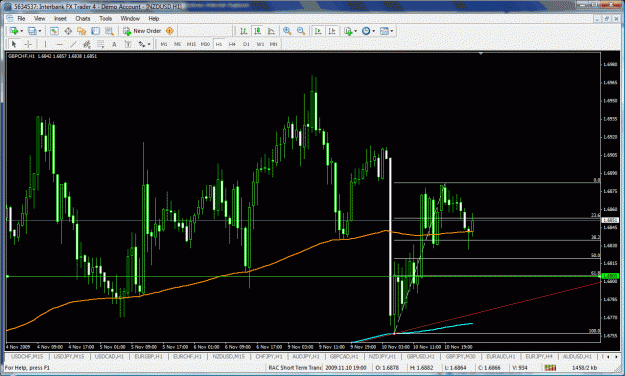625x376 pixels.
Task: Open the New Chart icon
Action: [x=14, y=31]
